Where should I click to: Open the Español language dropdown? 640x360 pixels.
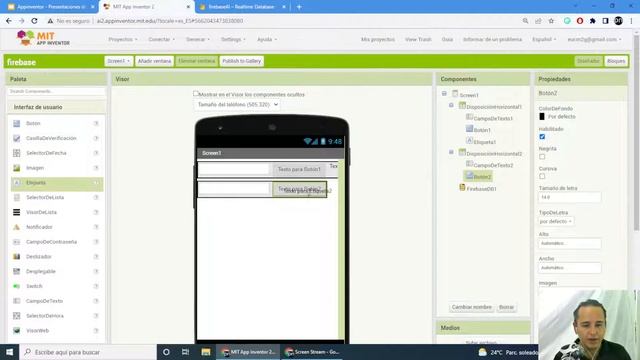[544, 40]
